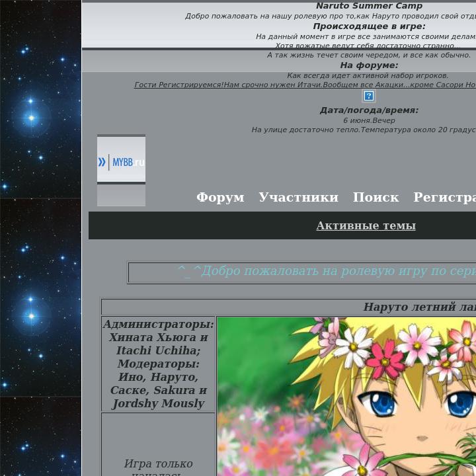Click the А так жизнь течет line

tap(369, 56)
